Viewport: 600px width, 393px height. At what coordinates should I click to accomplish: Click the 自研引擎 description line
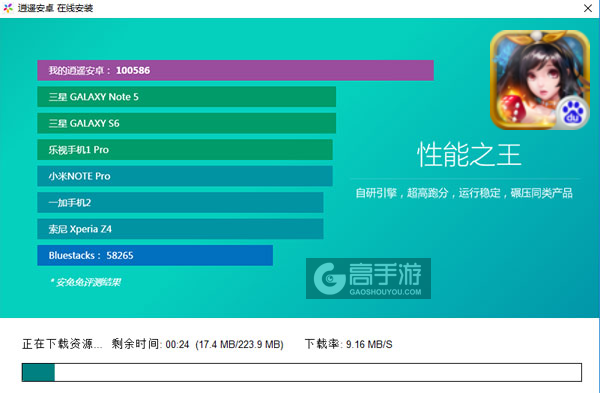point(464,193)
